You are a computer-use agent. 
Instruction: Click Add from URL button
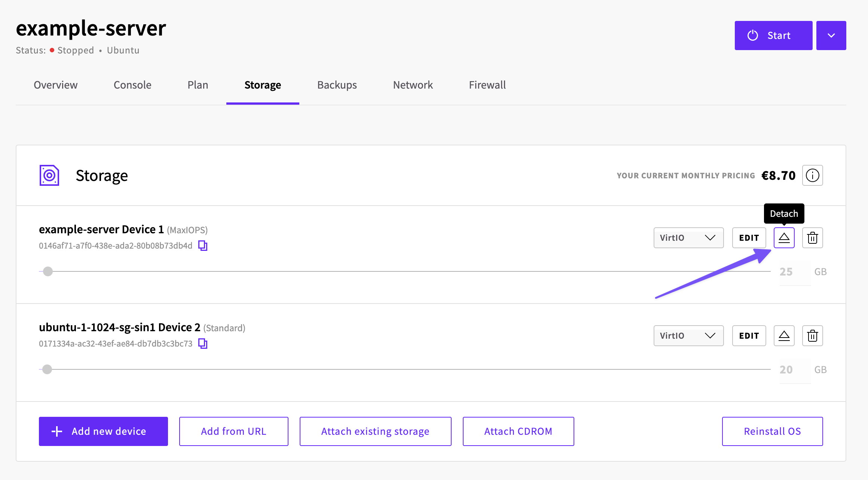(x=234, y=431)
